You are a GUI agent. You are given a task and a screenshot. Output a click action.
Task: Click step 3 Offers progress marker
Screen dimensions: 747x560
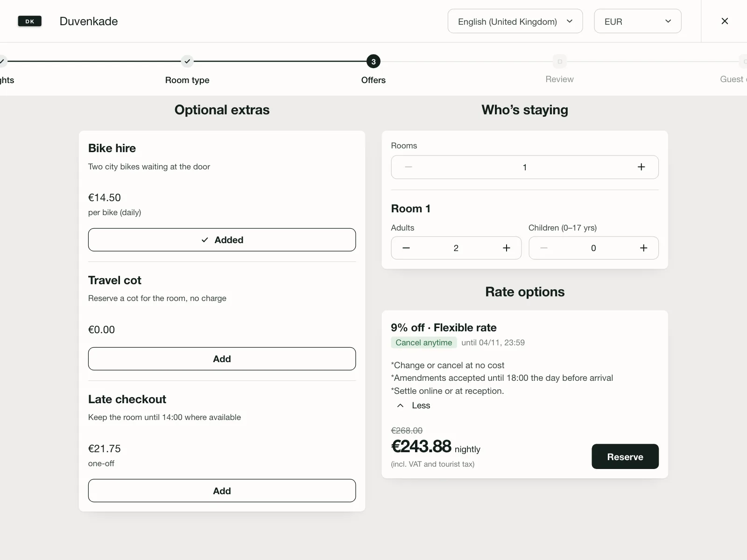click(x=373, y=62)
